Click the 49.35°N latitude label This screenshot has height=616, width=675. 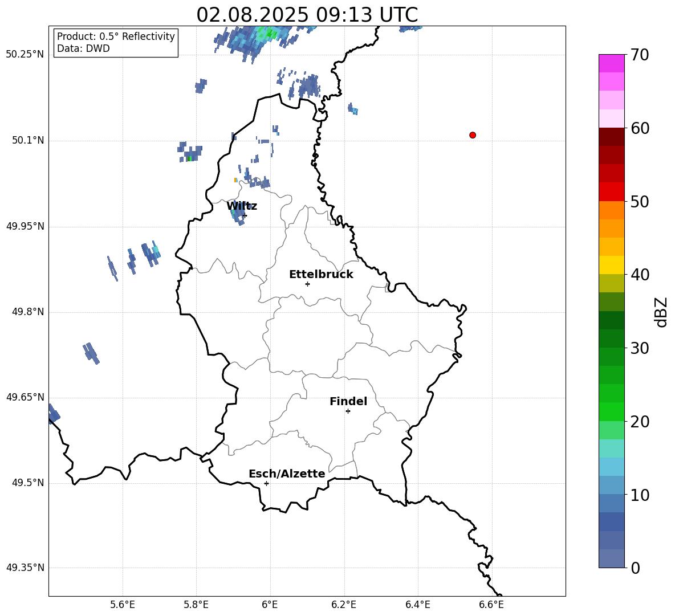[x=25, y=568]
